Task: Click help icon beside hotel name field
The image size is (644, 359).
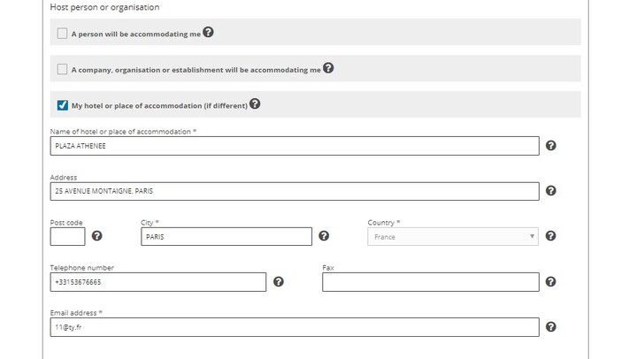Action: click(551, 145)
